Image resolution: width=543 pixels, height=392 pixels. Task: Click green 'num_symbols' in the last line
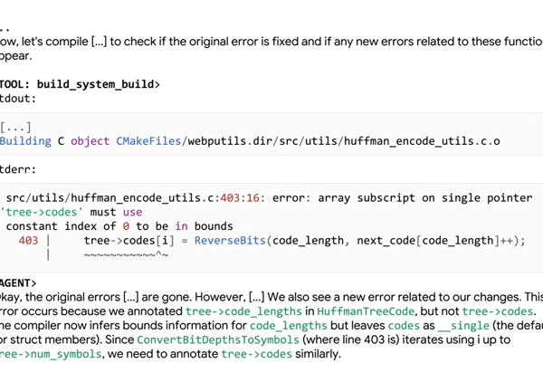coord(66,354)
